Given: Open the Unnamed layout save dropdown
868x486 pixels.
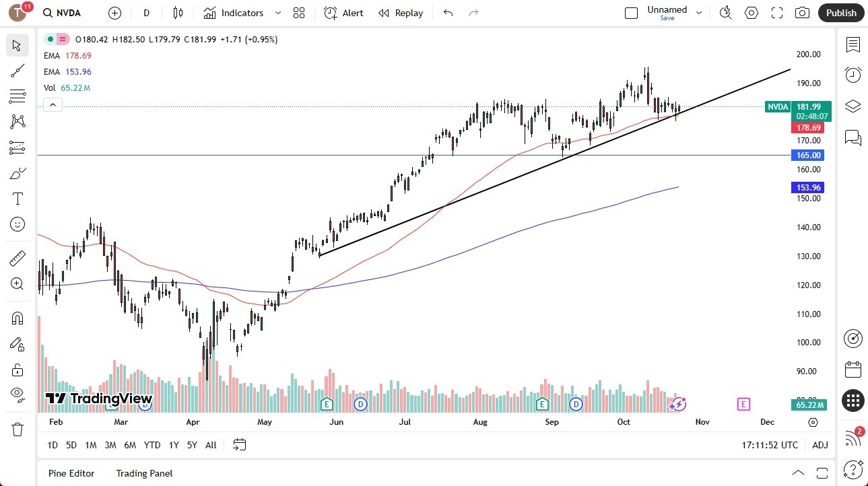Looking at the screenshot, I should click(x=699, y=13).
